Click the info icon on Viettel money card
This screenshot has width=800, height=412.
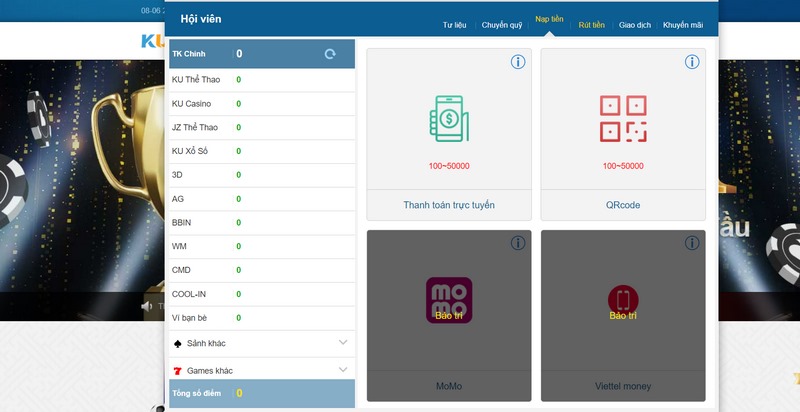(x=692, y=243)
